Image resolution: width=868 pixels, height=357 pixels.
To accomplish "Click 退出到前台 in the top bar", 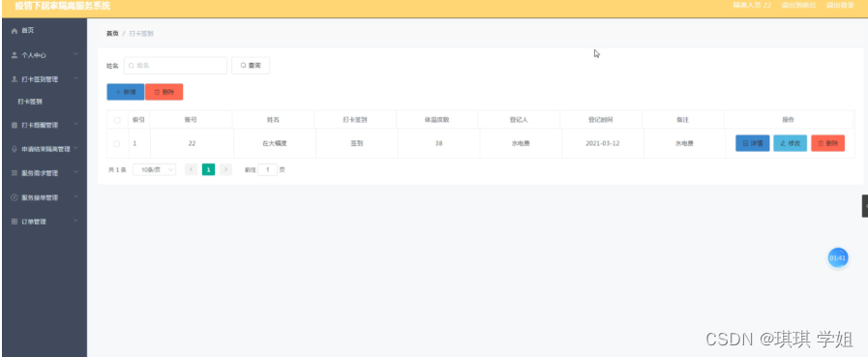I will click(x=798, y=6).
